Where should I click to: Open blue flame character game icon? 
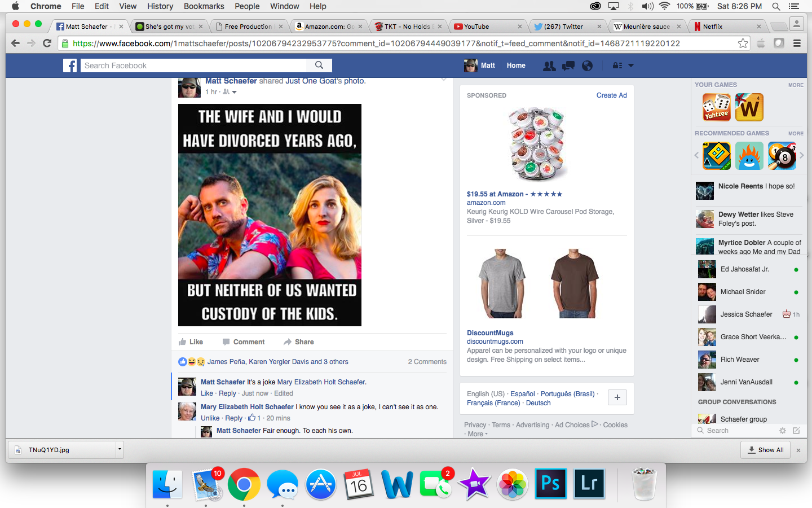(x=749, y=156)
